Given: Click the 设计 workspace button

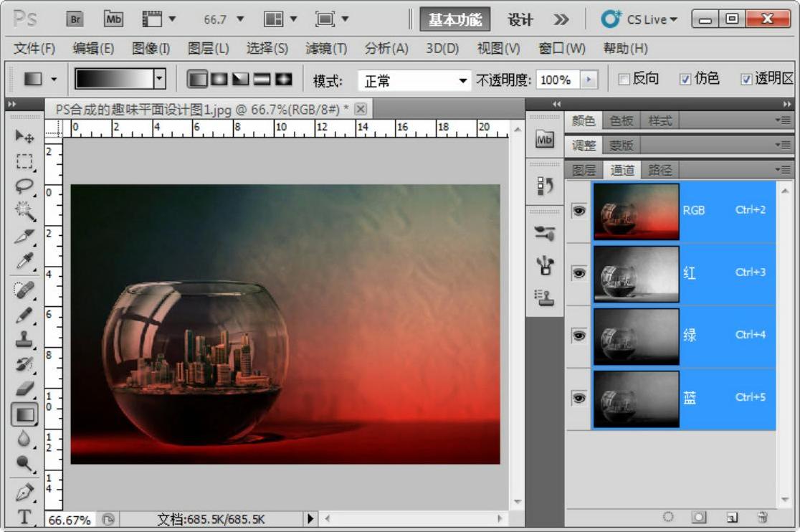Looking at the screenshot, I should point(520,19).
